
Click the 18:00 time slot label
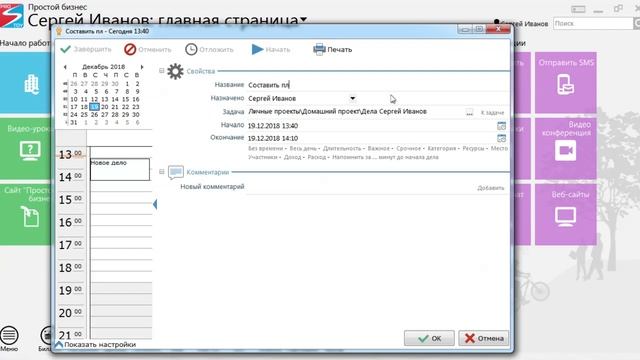70,268
